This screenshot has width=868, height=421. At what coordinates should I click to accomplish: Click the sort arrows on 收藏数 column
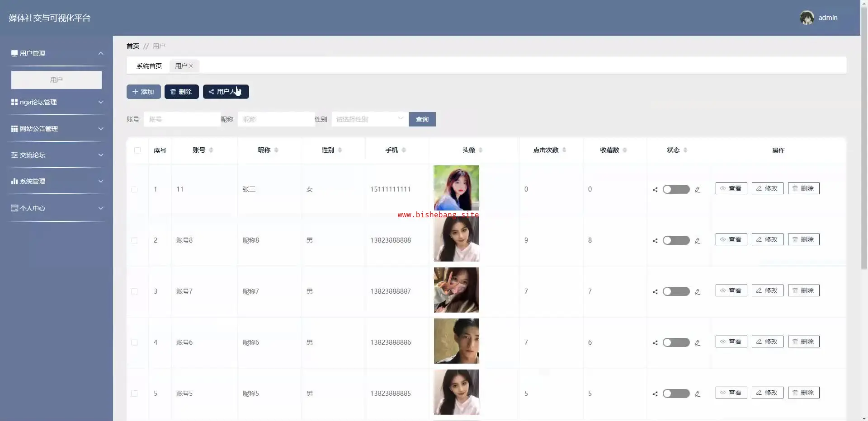pyautogui.click(x=625, y=150)
